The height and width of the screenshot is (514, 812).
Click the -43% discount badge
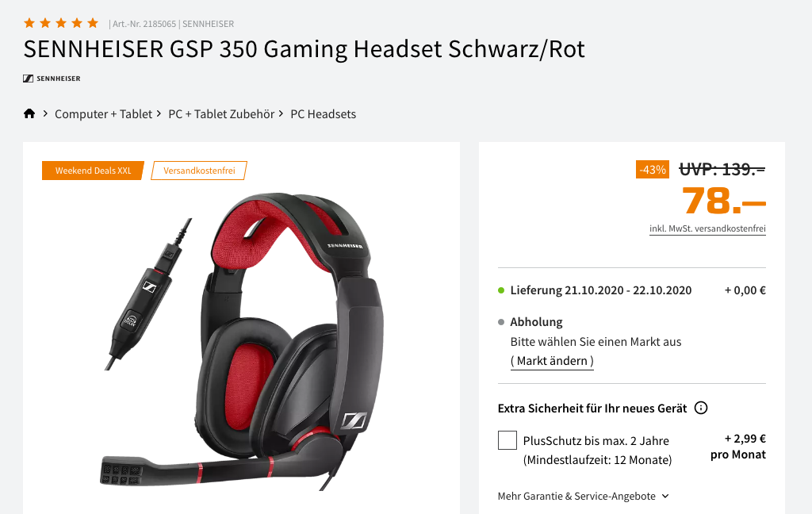coord(653,170)
